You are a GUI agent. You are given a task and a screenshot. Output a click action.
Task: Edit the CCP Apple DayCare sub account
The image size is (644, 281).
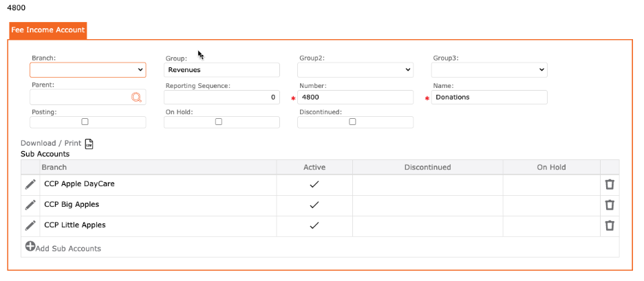tap(30, 184)
